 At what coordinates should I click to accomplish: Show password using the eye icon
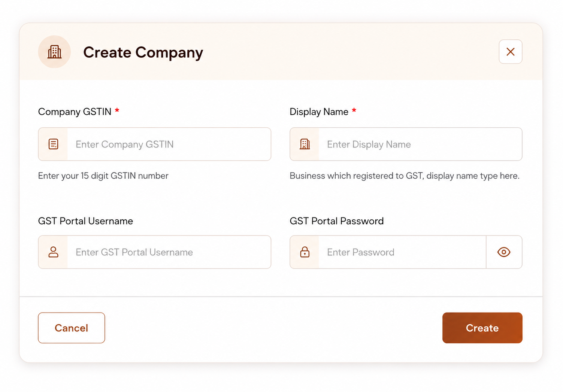[504, 252]
